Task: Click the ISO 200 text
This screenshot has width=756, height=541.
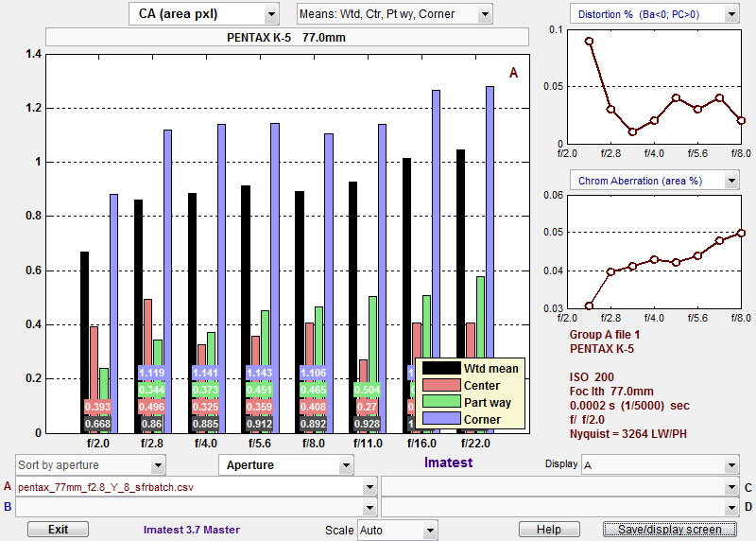Action: coord(592,377)
